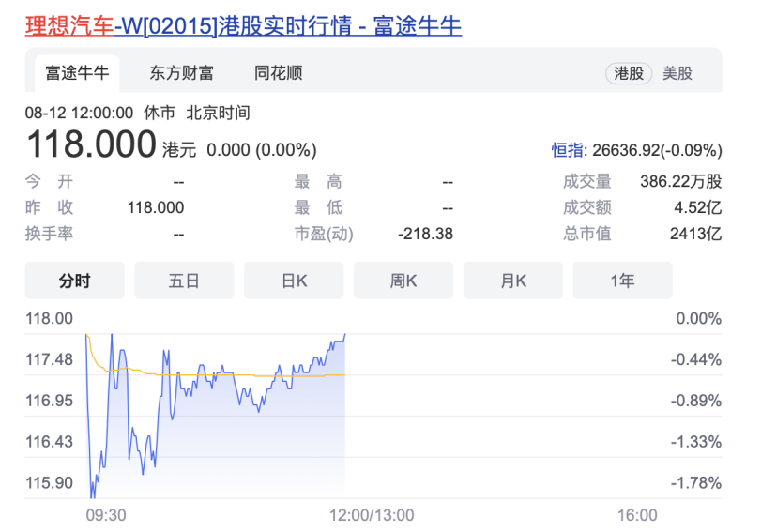Click the 09:30 time axis label
This screenshot has width=761, height=532.
tap(106, 515)
